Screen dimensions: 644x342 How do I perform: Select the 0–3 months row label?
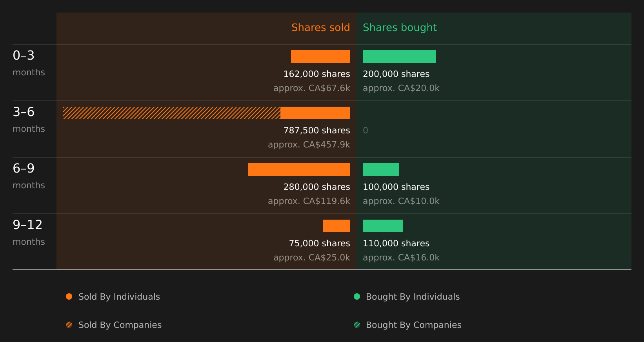[x=29, y=63]
